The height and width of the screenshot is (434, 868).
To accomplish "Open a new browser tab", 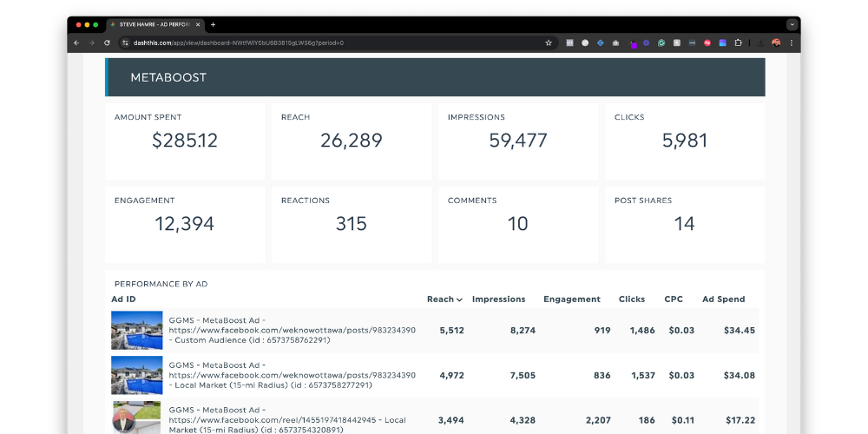I will coord(213,24).
